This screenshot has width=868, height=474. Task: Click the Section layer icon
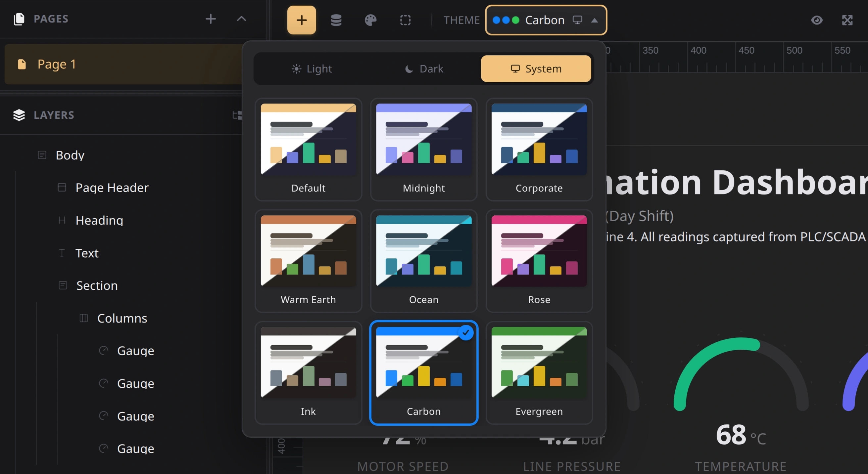[63, 285]
